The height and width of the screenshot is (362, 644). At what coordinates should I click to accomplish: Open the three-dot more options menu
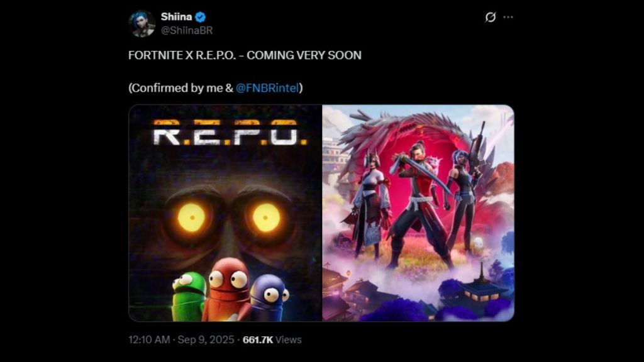pos(508,17)
